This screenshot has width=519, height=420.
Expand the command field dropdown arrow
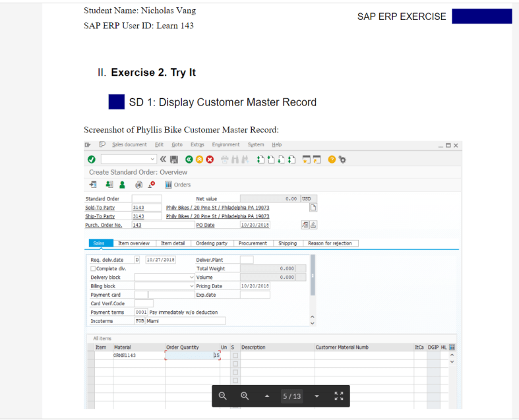(x=153, y=160)
